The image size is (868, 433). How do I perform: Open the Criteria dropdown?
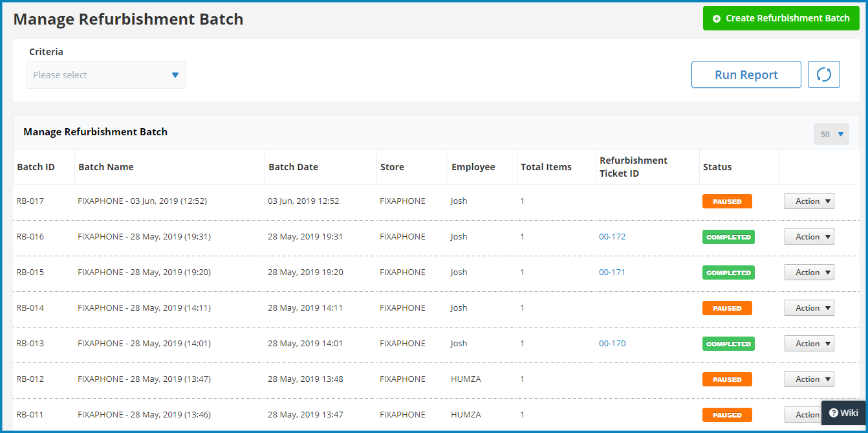(105, 75)
